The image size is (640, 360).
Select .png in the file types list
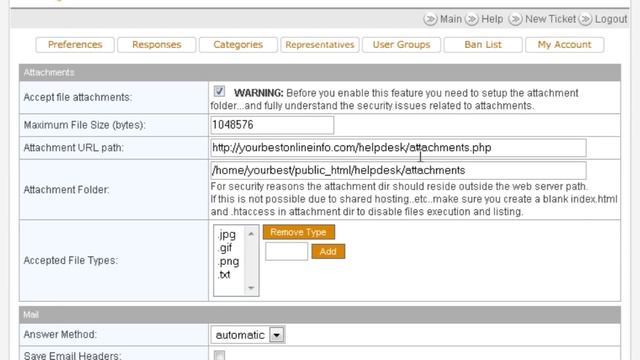228,261
